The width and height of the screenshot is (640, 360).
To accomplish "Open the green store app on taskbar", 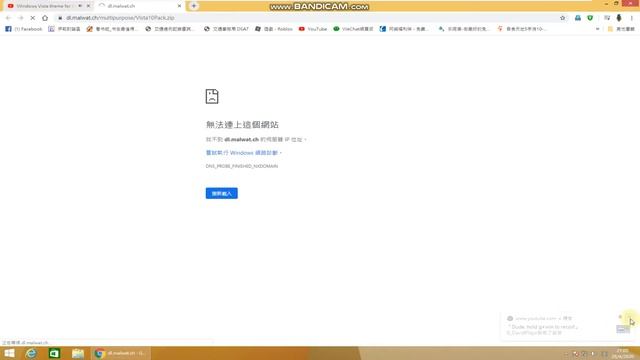I will (54, 353).
